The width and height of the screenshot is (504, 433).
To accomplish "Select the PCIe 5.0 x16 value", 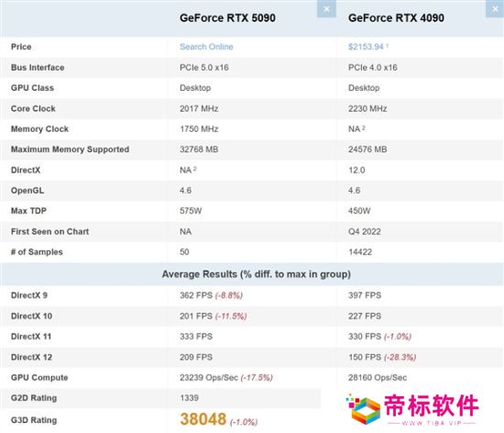I will tap(204, 68).
